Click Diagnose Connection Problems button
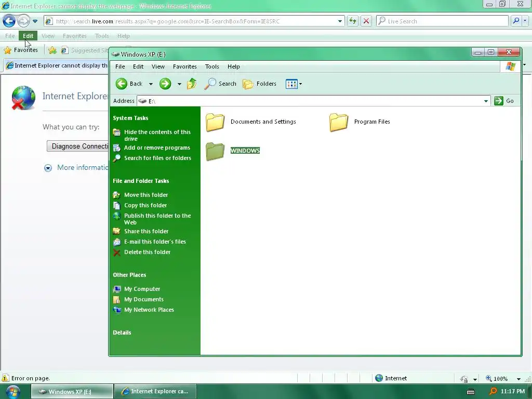The height and width of the screenshot is (399, 532). tap(78, 146)
